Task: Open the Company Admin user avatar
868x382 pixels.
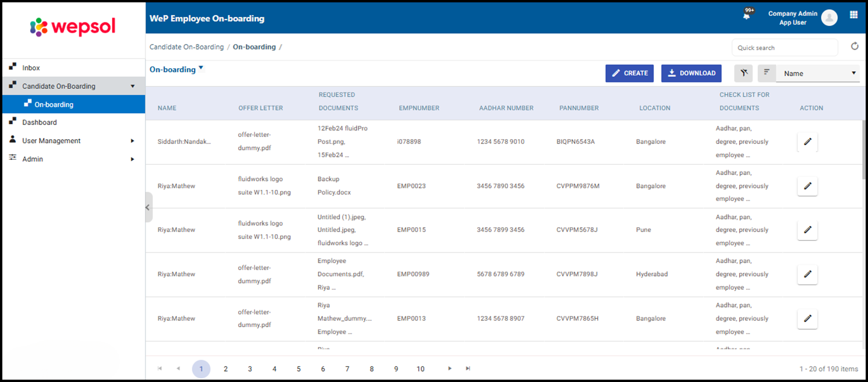Action: [829, 18]
